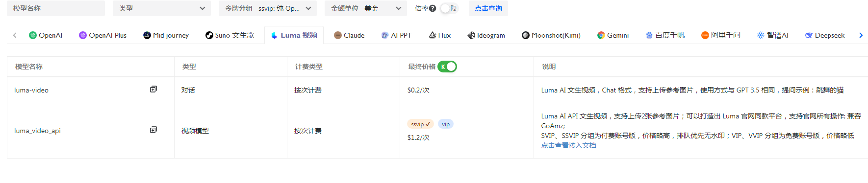Click the Midjourney logo icon
This screenshot has width=868, height=183.
pos(147,35)
